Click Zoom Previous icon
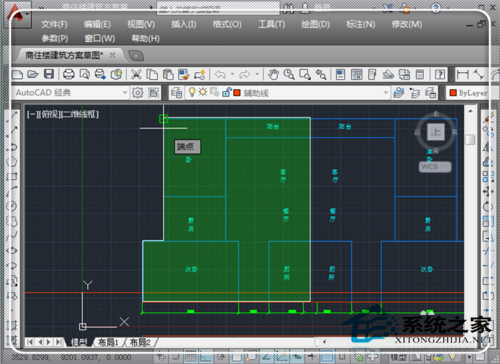Screen dimensions: 500x364 [x=321, y=74]
